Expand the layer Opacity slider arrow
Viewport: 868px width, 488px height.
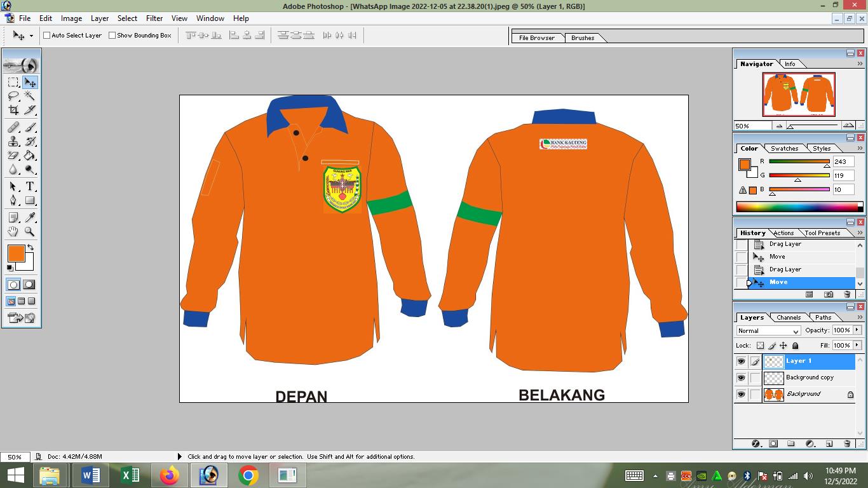click(x=857, y=330)
